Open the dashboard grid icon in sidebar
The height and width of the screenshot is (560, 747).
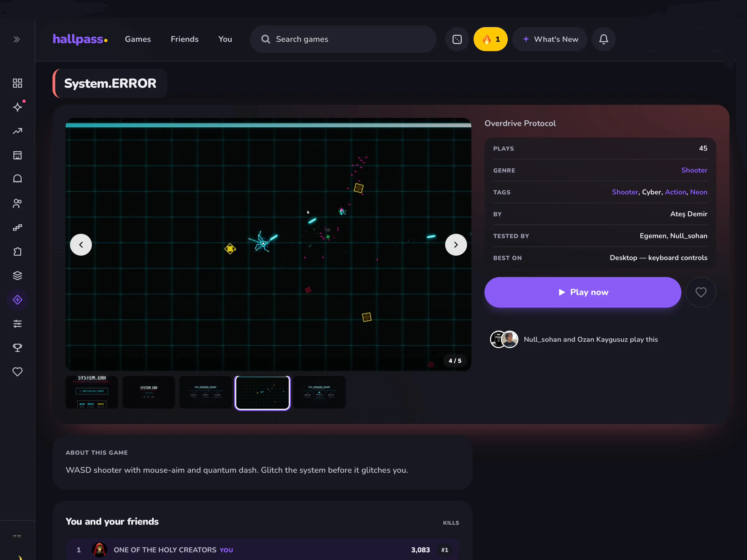pos(17,83)
